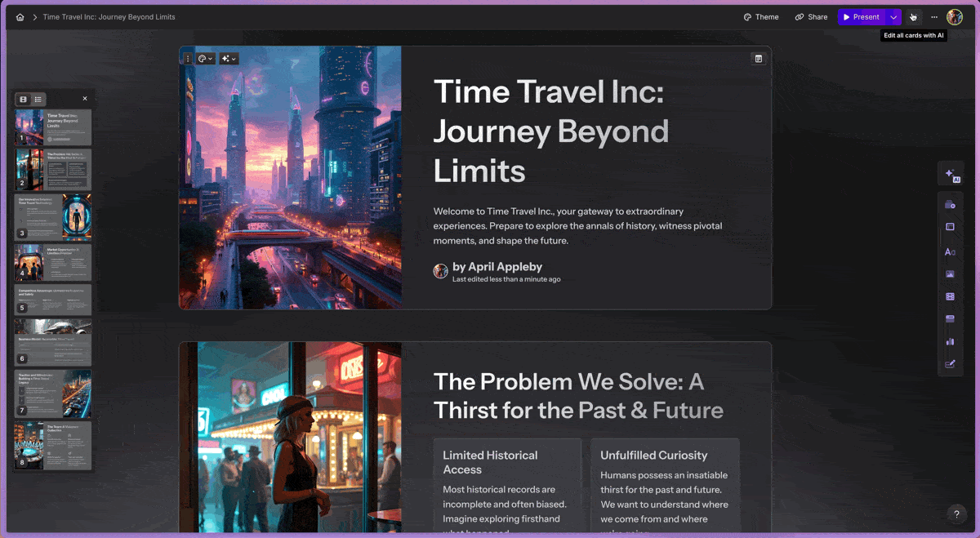Image resolution: width=980 pixels, height=538 pixels.
Task: Start the presentation with Present
Action: 861,17
